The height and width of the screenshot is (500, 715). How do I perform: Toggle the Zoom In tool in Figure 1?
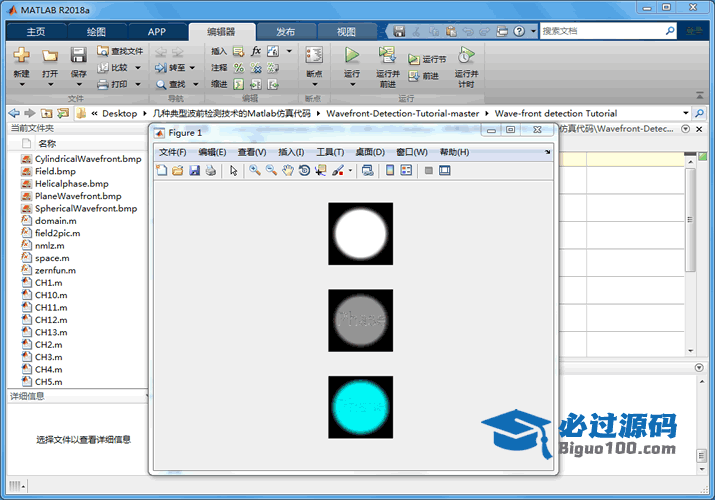[x=255, y=171]
